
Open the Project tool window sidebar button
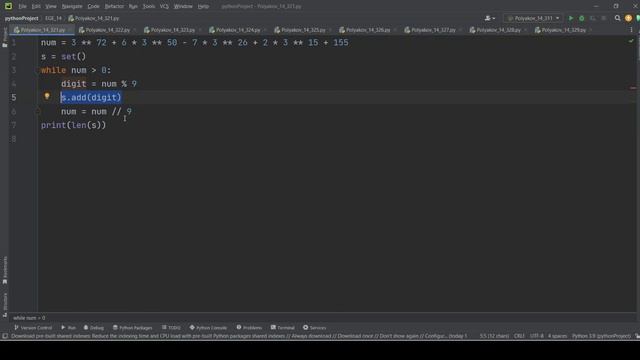click(4, 38)
